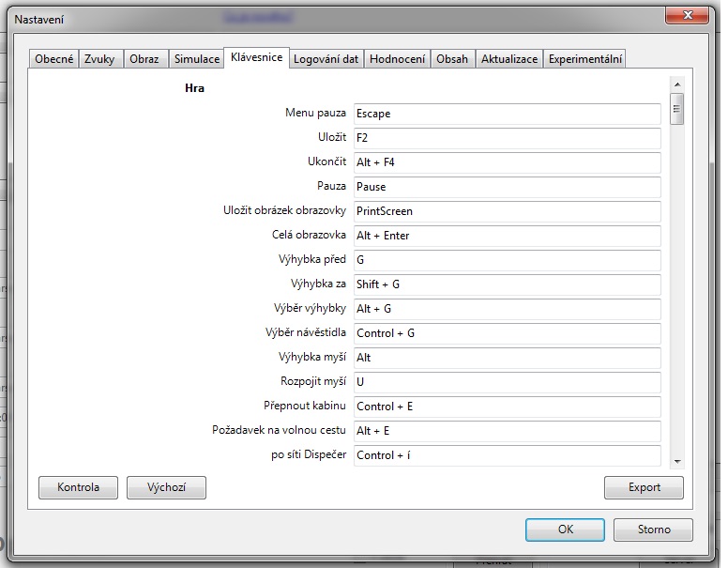728x568 pixels.
Task: Confirm settings with OK button
Action: tap(565, 530)
